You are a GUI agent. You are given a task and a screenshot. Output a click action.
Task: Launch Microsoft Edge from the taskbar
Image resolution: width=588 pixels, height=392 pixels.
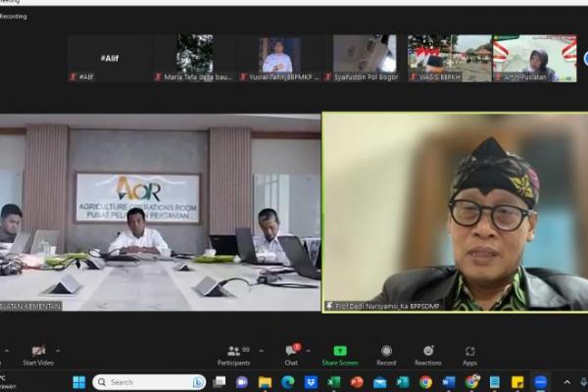287,382
